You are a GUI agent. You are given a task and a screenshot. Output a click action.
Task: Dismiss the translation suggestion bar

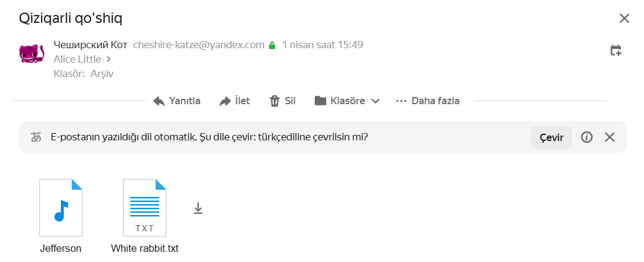pyautogui.click(x=610, y=137)
